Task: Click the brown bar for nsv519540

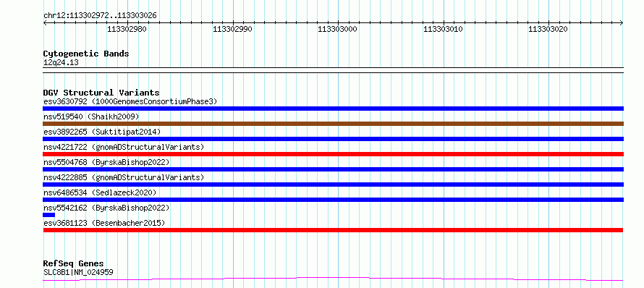Action: [x=333, y=124]
